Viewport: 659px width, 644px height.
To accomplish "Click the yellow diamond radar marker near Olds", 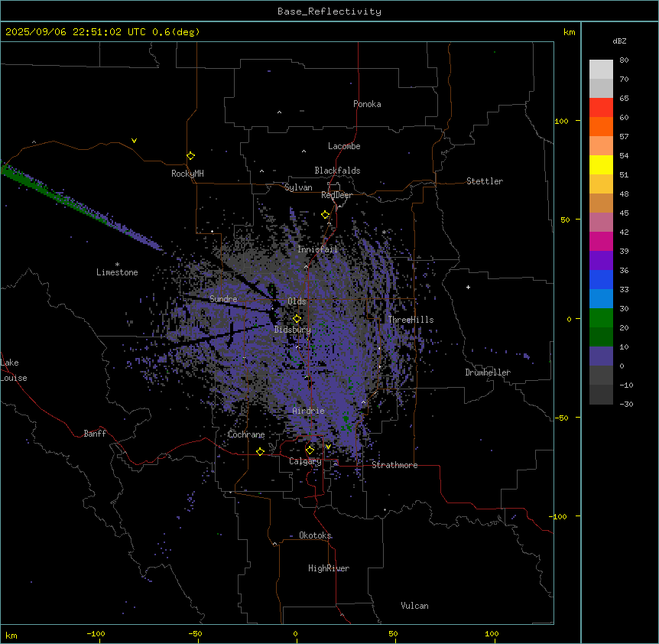I will (x=297, y=319).
